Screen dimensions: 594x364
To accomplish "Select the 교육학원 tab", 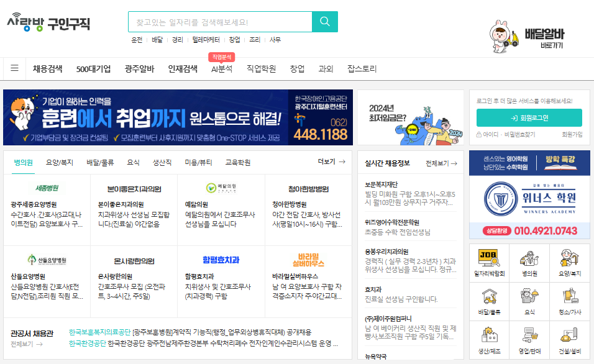I will [237, 163].
